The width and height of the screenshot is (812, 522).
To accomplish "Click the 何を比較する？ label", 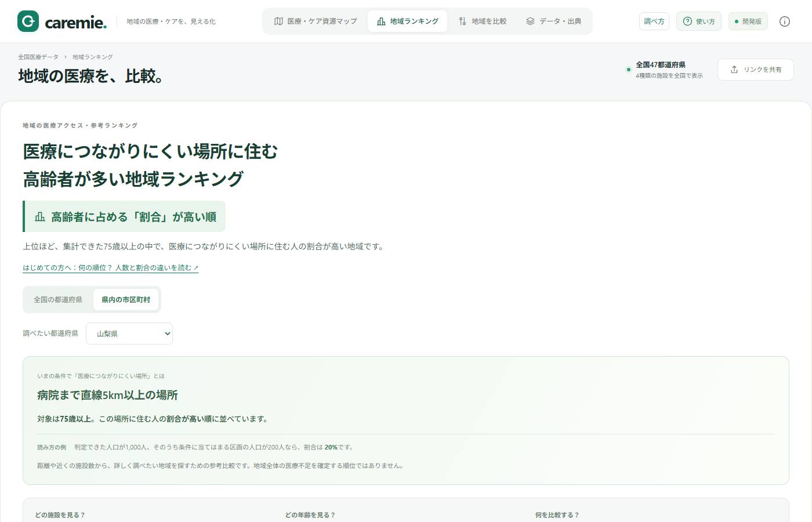I will tap(557, 515).
